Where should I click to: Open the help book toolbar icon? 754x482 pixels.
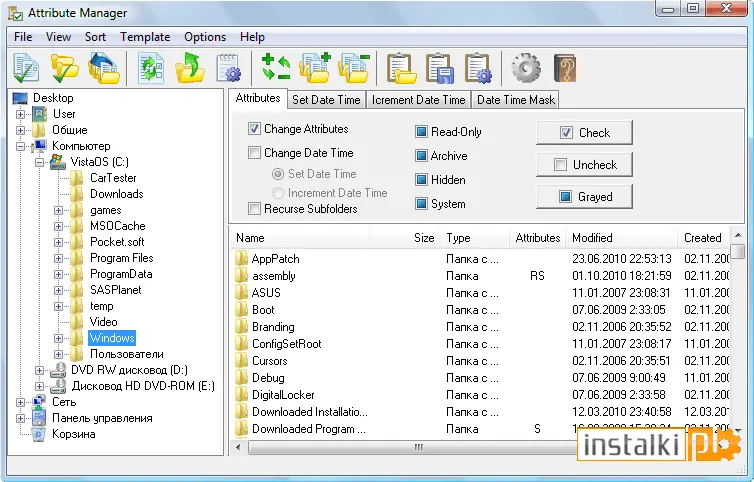[x=565, y=68]
